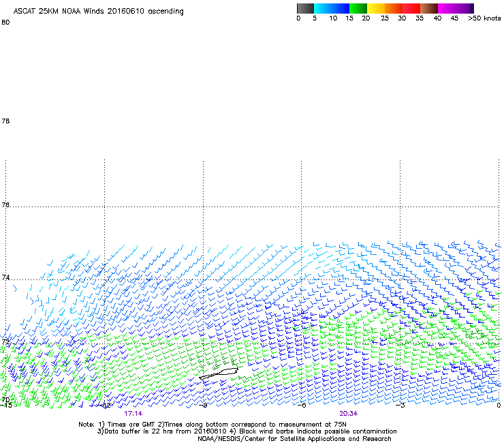Click the '74' latitude axis label
The image size is (504, 443).
pyautogui.click(x=5, y=277)
